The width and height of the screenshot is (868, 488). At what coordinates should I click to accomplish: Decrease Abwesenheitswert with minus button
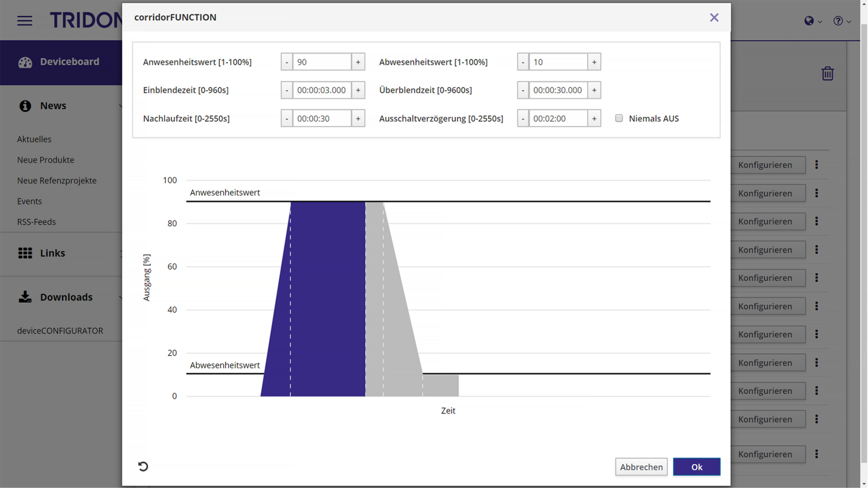(523, 62)
